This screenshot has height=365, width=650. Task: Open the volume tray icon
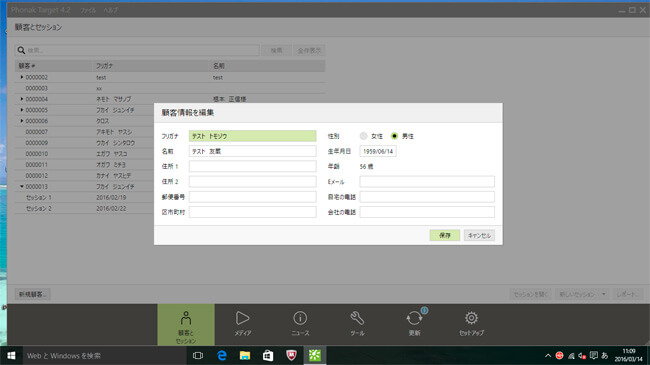pyautogui.click(x=582, y=355)
